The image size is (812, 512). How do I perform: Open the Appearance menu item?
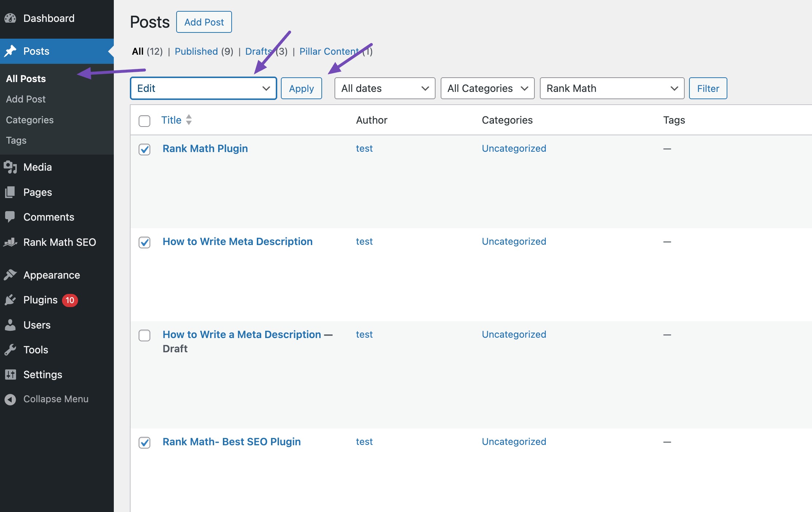pyautogui.click(x=52, y=275)
